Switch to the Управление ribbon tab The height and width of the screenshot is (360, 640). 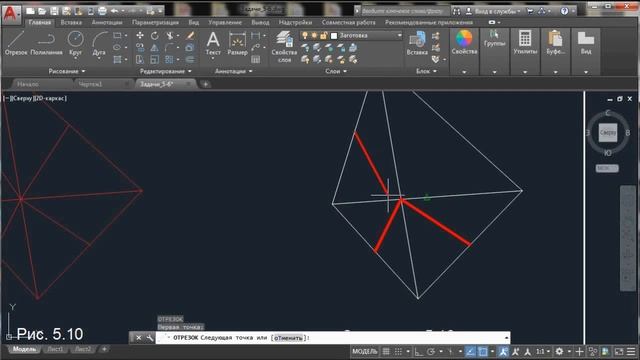pos(225,22)
